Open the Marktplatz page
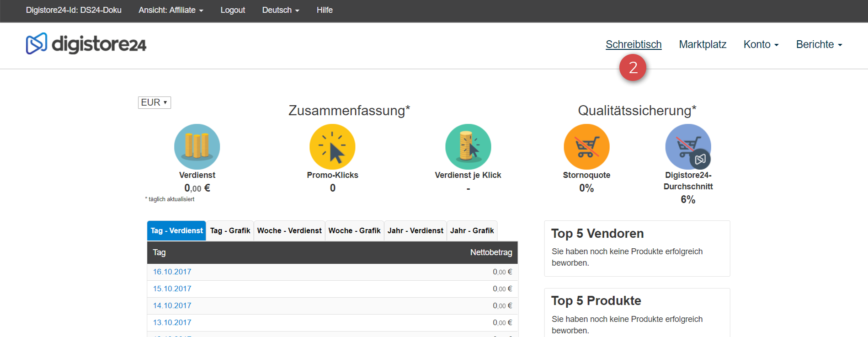This screenshot has height=337, width=868. coord(703,44)
